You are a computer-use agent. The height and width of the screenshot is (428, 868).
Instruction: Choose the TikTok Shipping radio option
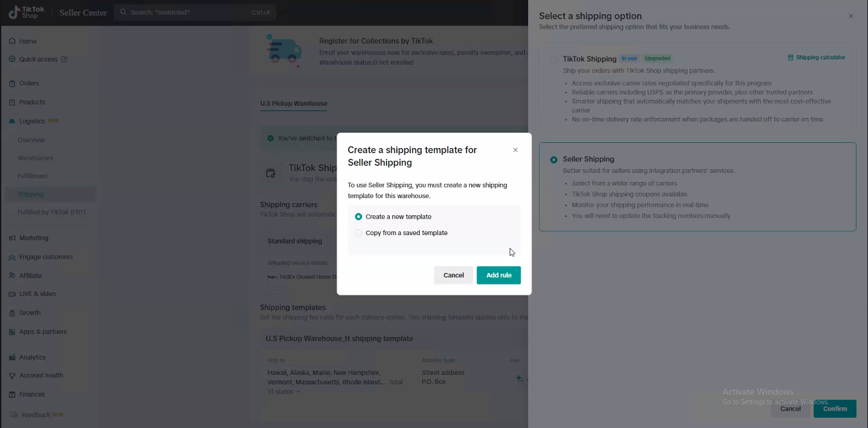pos(554,59)
